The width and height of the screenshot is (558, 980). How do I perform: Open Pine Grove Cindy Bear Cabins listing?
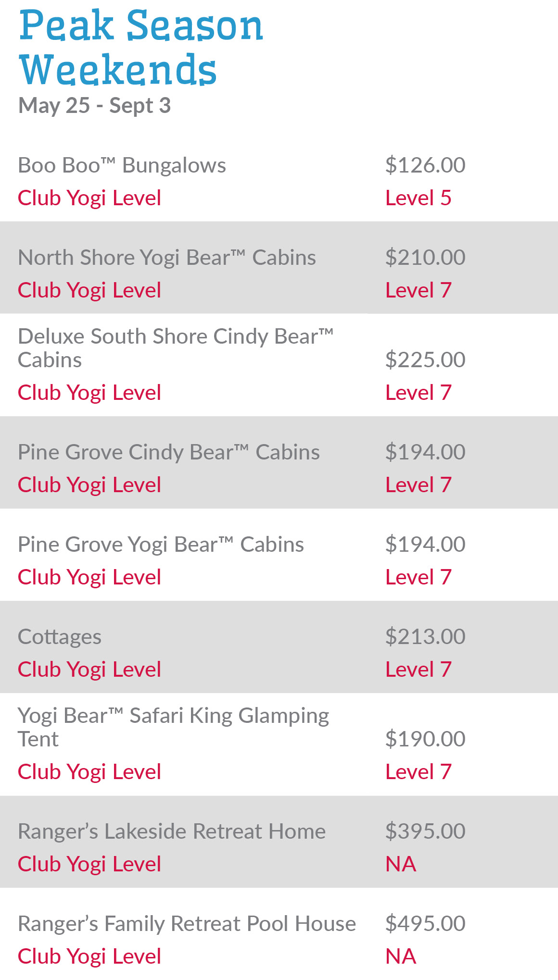tap(169, 452)
